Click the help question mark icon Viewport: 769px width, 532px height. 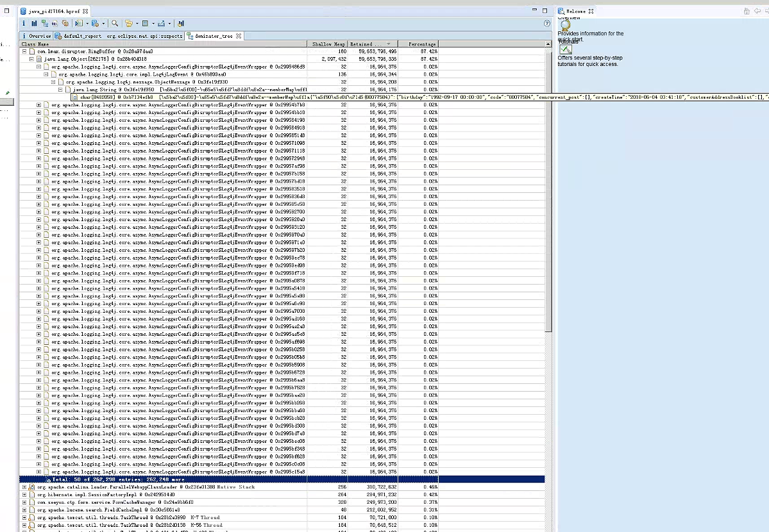547,23
